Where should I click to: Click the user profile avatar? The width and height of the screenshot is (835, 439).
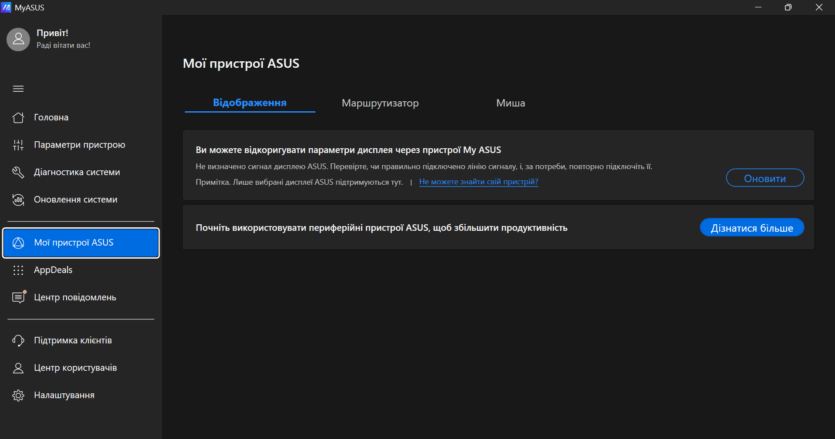(18, 39)
